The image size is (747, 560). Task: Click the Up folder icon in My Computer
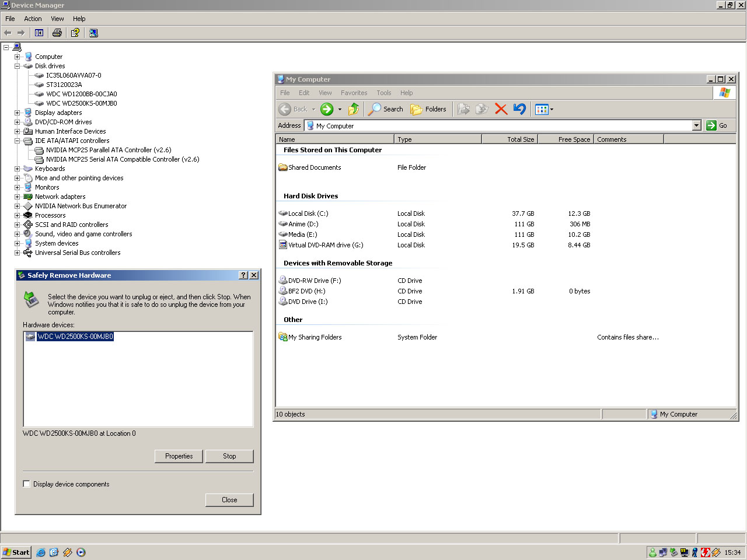[x=354, y=109]
